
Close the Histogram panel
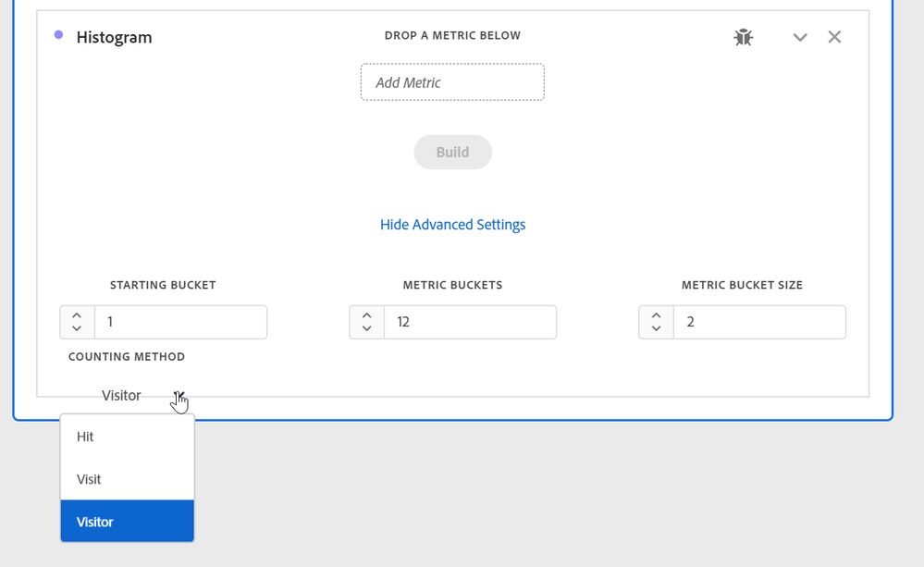[x=834, y=37]
